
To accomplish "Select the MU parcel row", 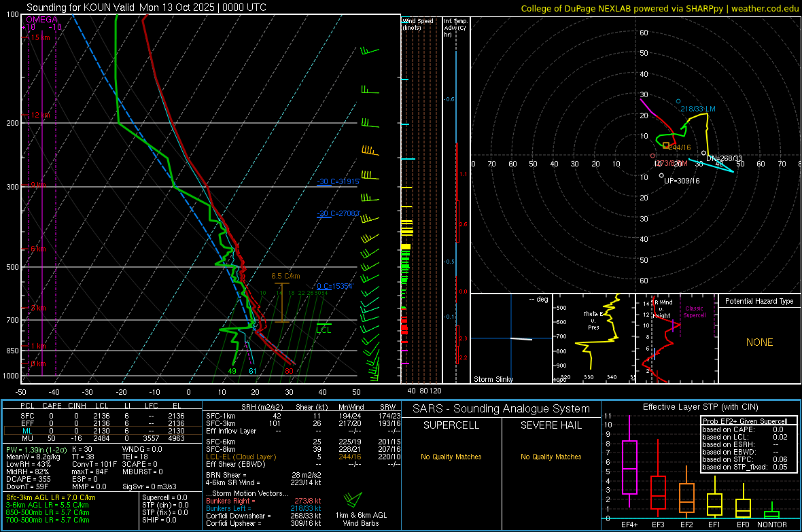I will [102, 438].
